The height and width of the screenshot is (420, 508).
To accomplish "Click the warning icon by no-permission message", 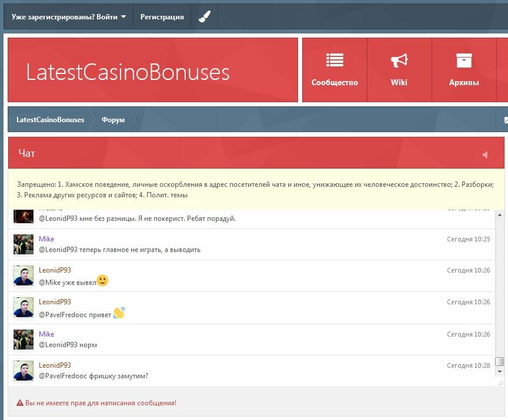I will (x=20, y=403).
